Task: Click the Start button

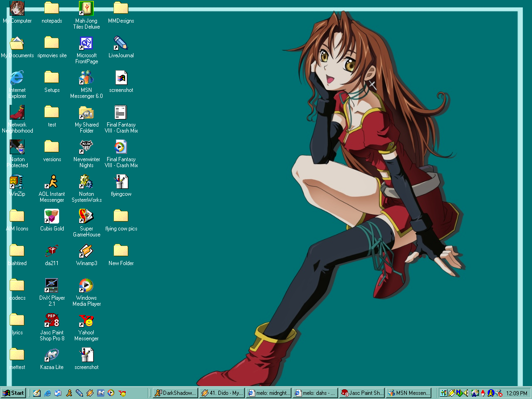Action: (13, 393)
